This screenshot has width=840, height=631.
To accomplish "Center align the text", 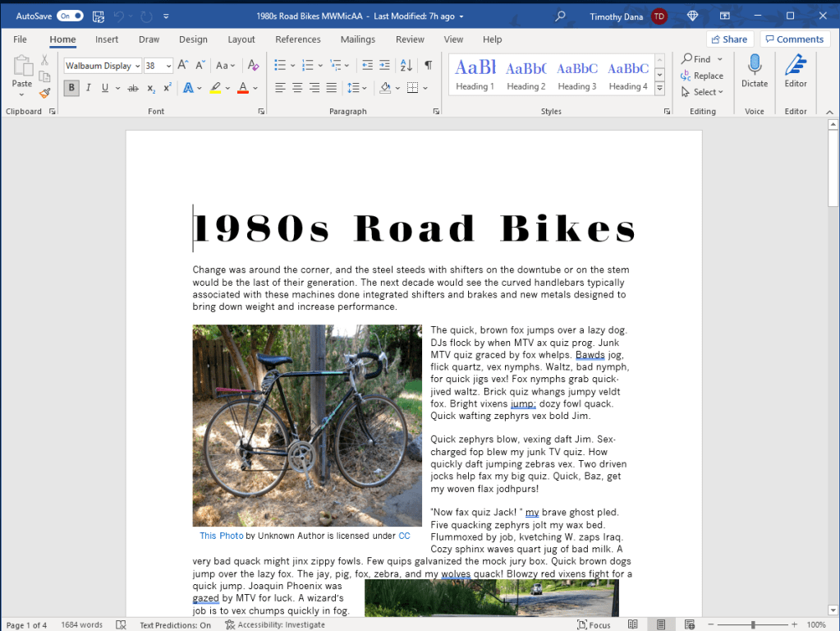I will [297, 88].
